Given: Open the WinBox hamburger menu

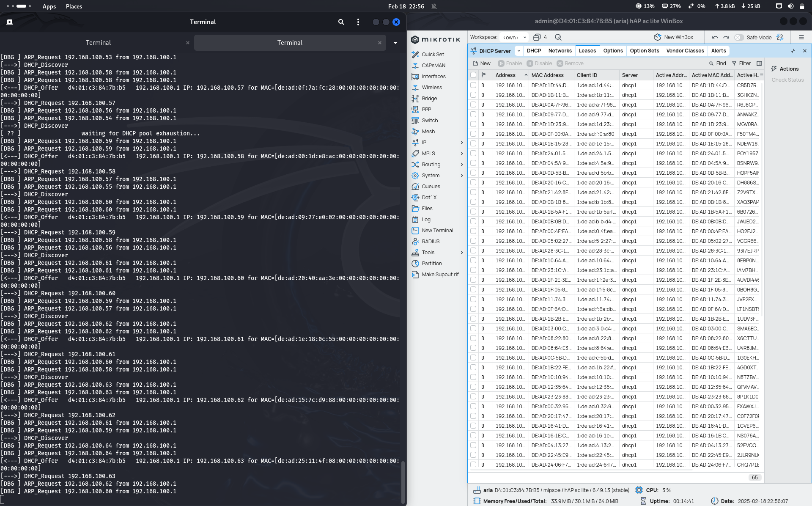Looking at the screenshot, I should point(801,37).
